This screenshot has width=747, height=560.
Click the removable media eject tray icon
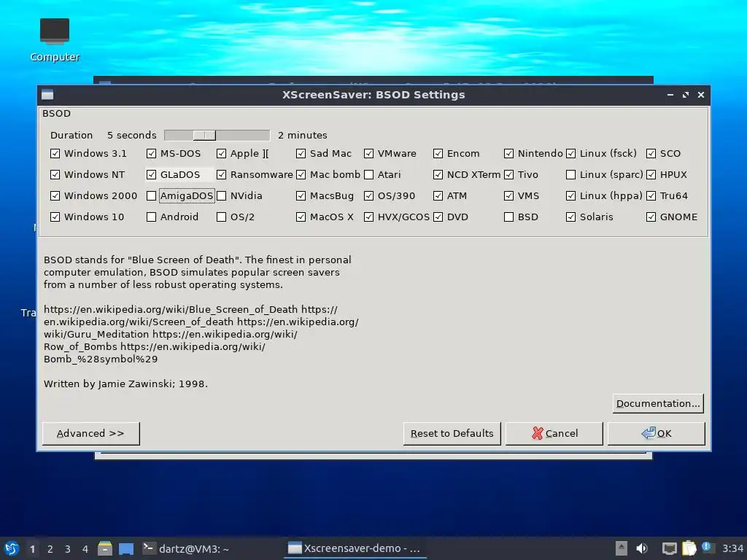coord(621,548)
